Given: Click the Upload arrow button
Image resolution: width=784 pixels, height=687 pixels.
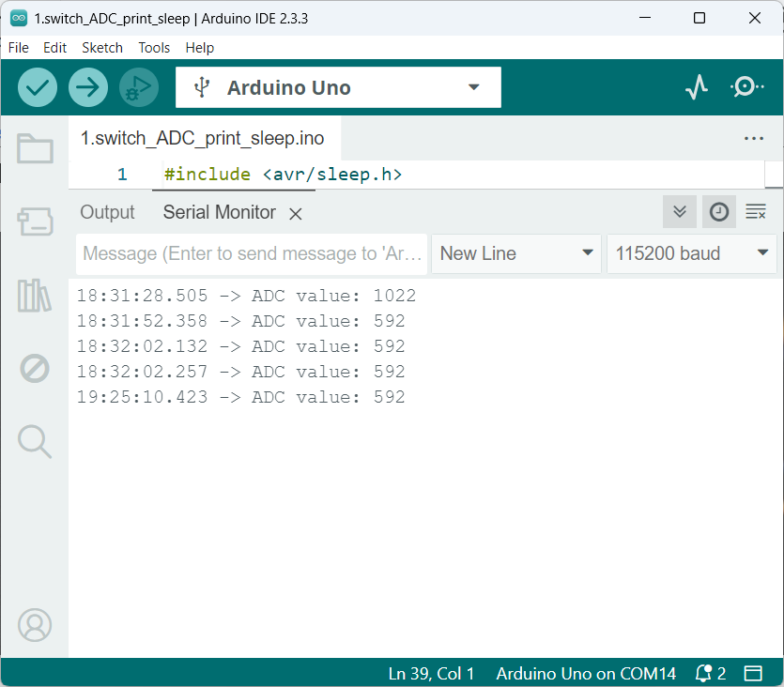Looking at the screenshot, I should tap(88, 87).
